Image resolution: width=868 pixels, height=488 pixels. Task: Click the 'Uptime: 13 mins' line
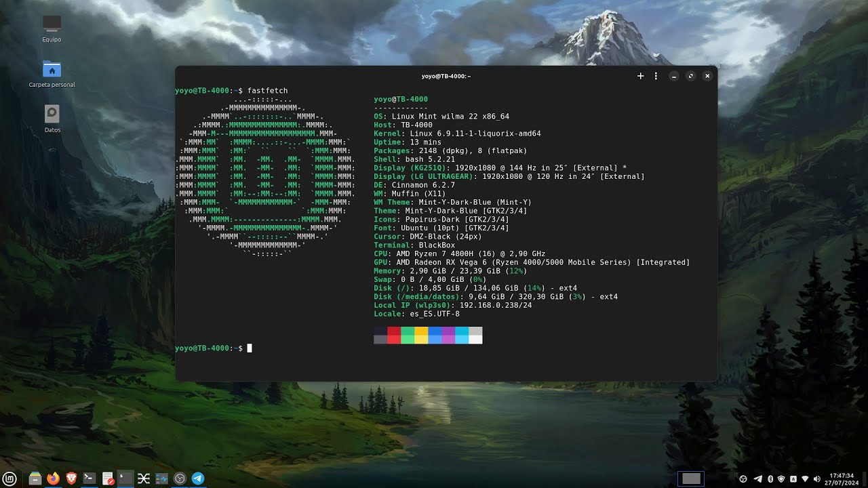click(x=408, y=142)
